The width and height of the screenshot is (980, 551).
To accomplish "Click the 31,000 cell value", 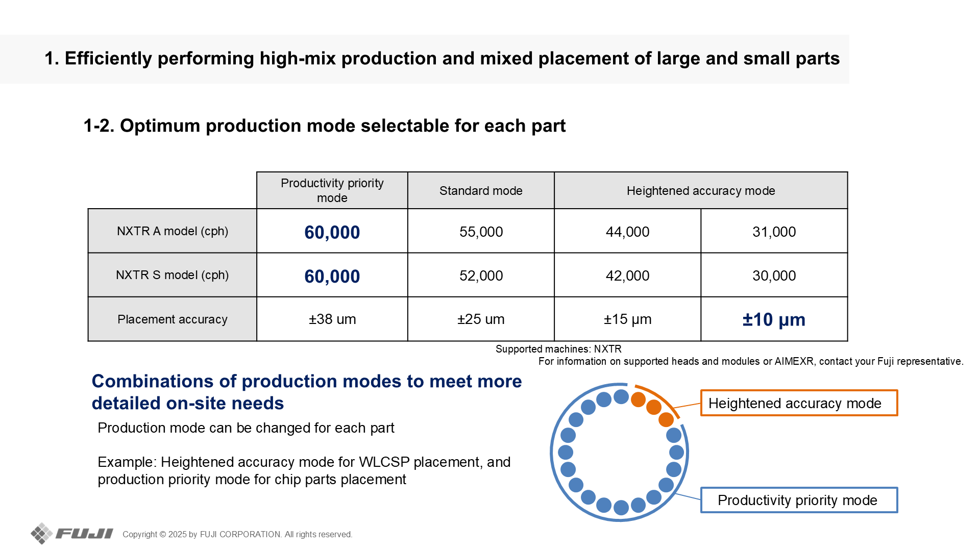I will tap(774, 232).
